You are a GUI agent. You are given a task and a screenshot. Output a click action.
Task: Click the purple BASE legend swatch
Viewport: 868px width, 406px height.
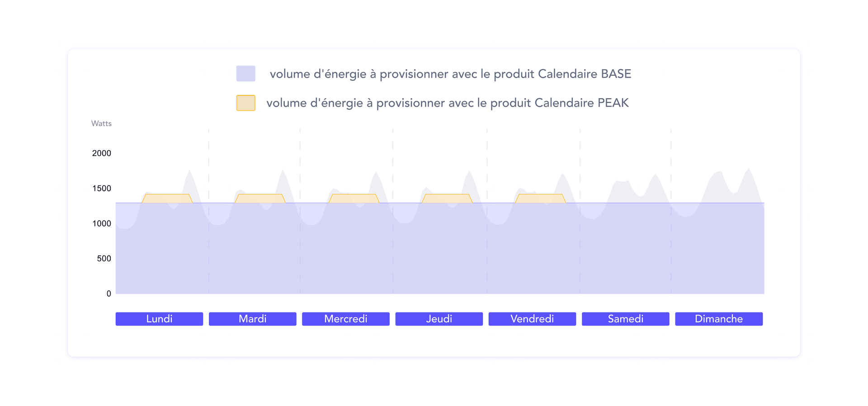[x=245, y=74]
